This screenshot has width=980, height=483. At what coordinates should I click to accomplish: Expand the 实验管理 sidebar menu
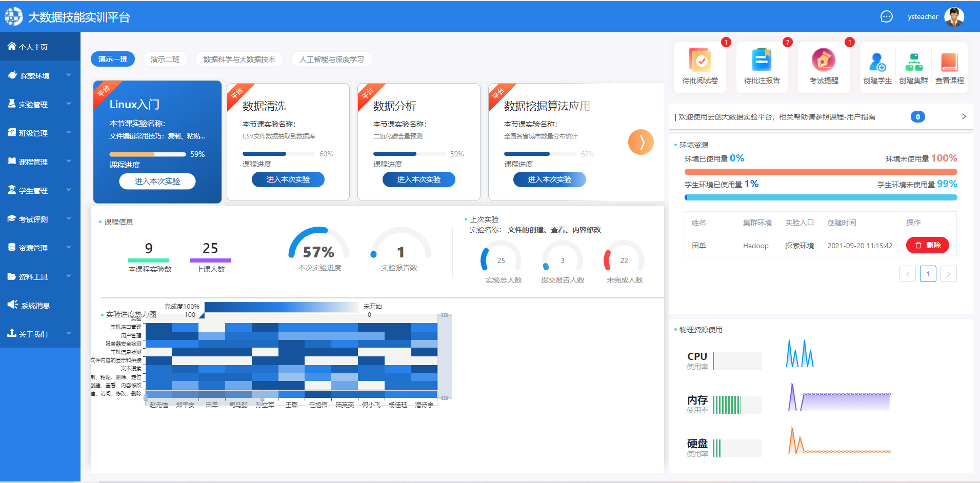(40, 104)
